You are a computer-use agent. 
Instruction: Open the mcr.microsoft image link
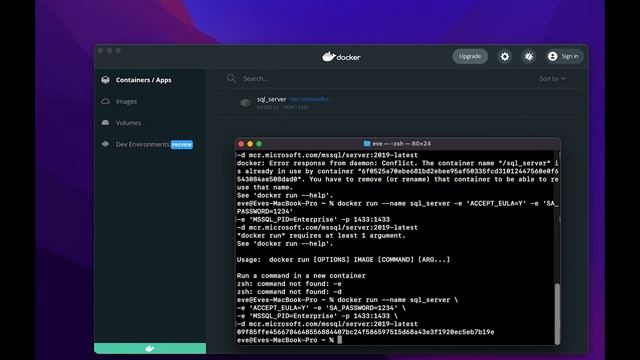pos(311,99)
